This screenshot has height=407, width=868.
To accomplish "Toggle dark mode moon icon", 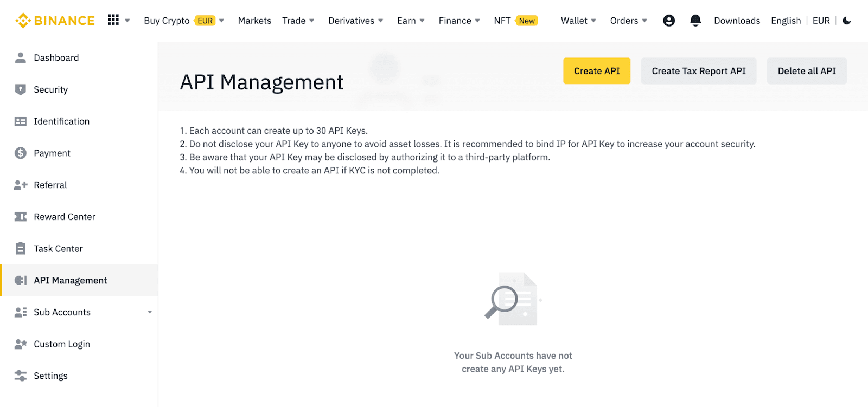I will pos(847,21).
